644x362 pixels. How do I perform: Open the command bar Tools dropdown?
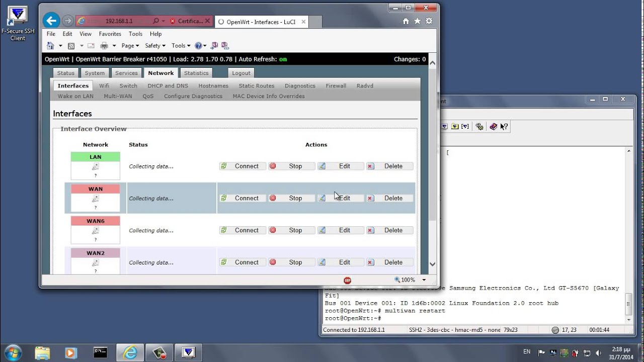click(x=181, y=46)
